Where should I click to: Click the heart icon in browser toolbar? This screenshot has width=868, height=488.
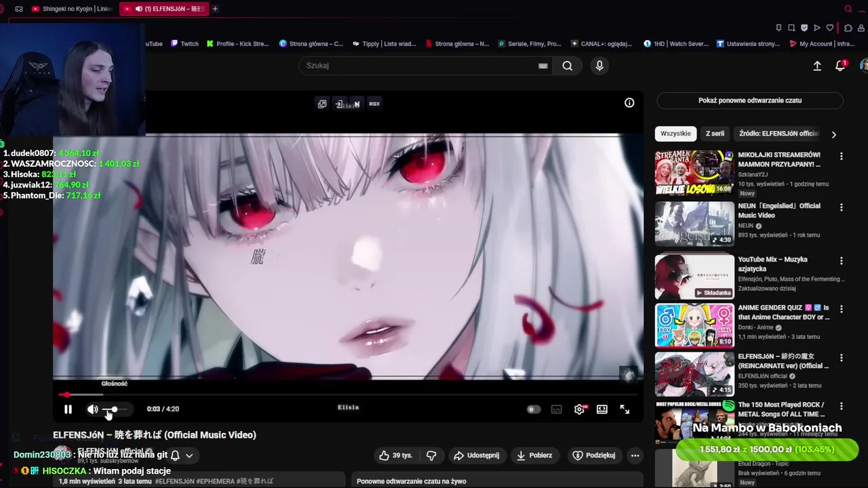pyautogui.click(x=829, y=28)
